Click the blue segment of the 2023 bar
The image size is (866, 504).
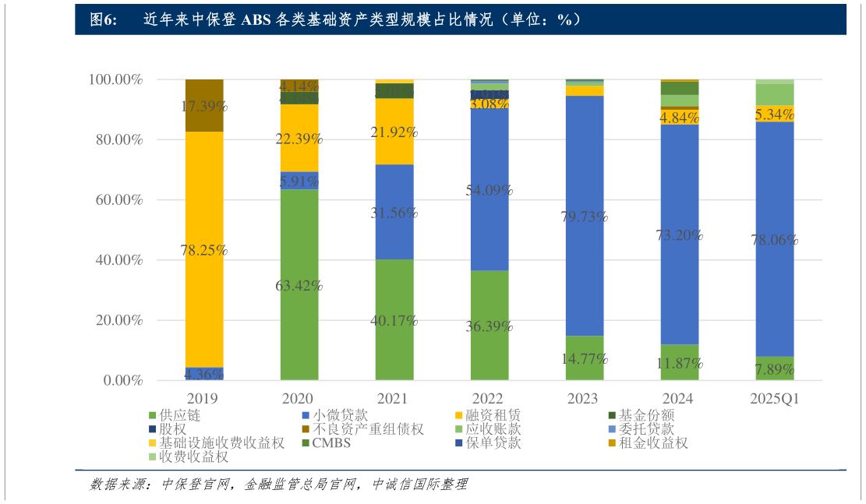point(585,218)
